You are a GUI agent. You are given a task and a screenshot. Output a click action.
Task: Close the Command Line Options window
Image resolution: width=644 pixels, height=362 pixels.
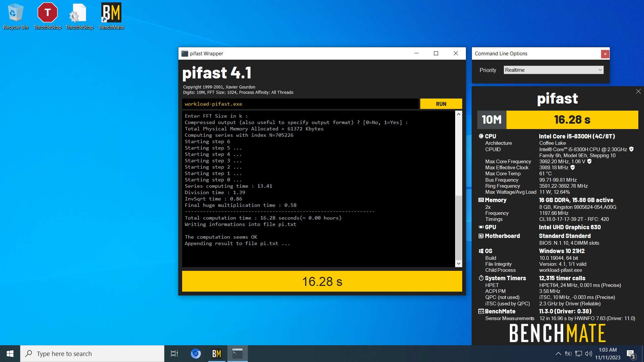(605, 54)
